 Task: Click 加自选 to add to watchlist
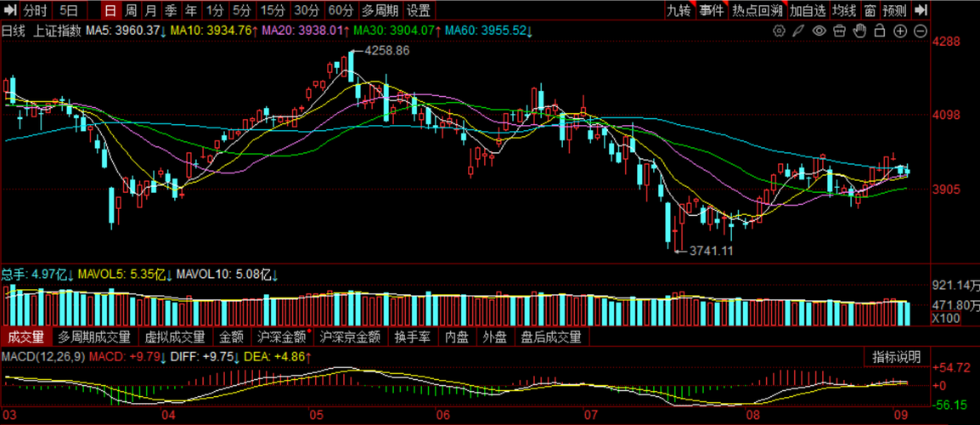808,10
